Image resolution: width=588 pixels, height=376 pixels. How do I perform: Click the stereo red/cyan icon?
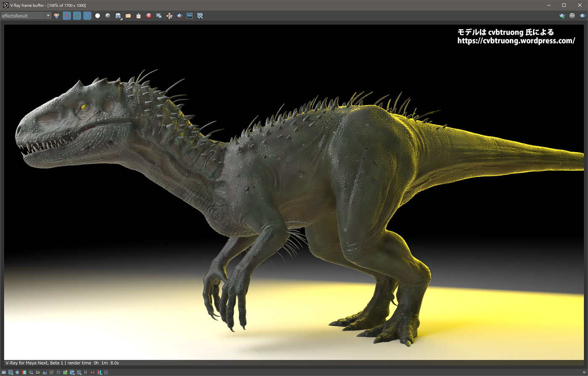coord(99,372)
